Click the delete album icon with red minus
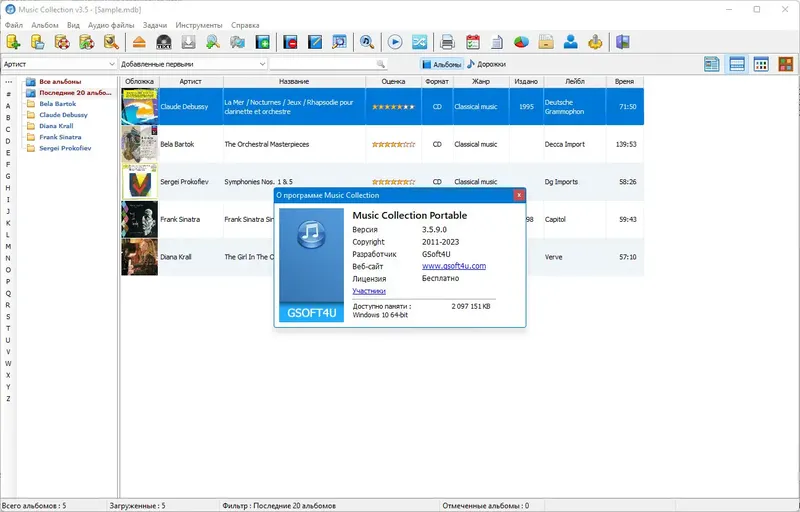Viewport: 800px width, 512px height. [x=290, y=42]
